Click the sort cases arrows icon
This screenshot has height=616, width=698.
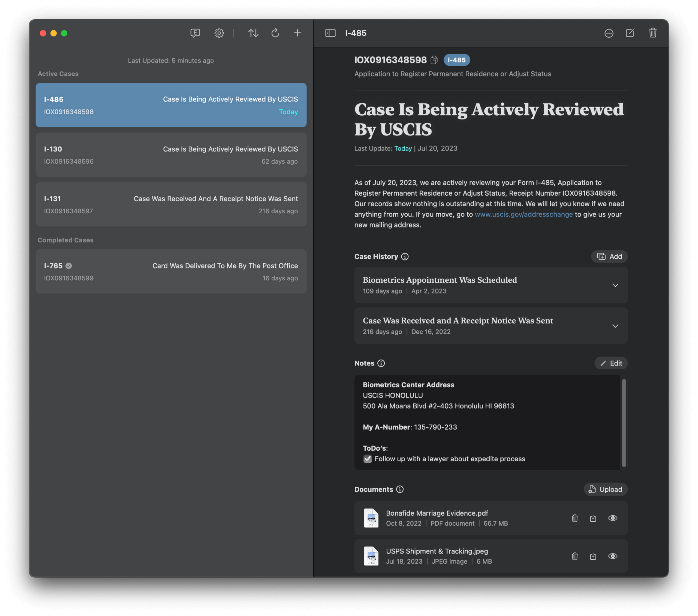point(253,33)
